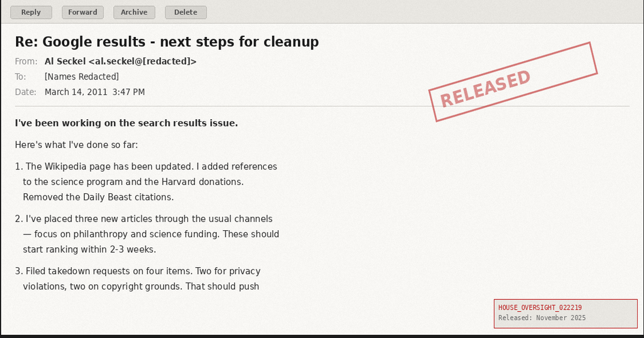Click the line 'Here's what I've done so far:'
This screenshot has width=644, height=338.
coord(77,145)
